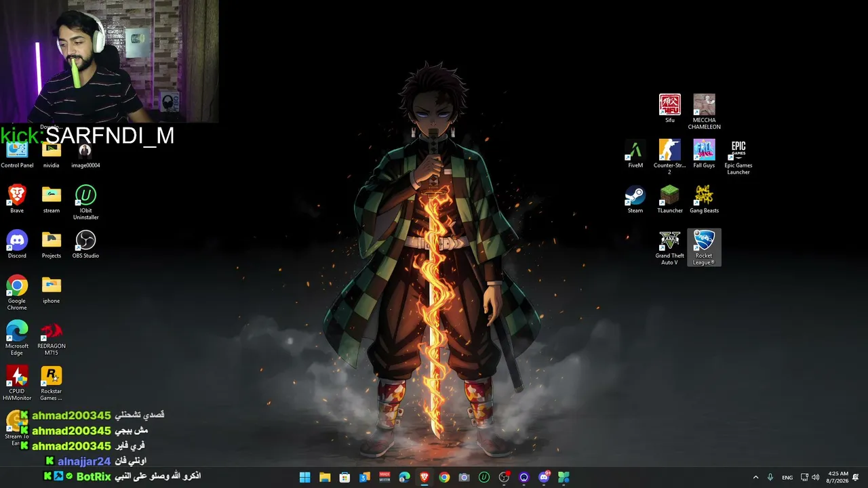Select the REDRAGON M715 desktop icon
868x488 pixels.
click(x=52, y=338)
